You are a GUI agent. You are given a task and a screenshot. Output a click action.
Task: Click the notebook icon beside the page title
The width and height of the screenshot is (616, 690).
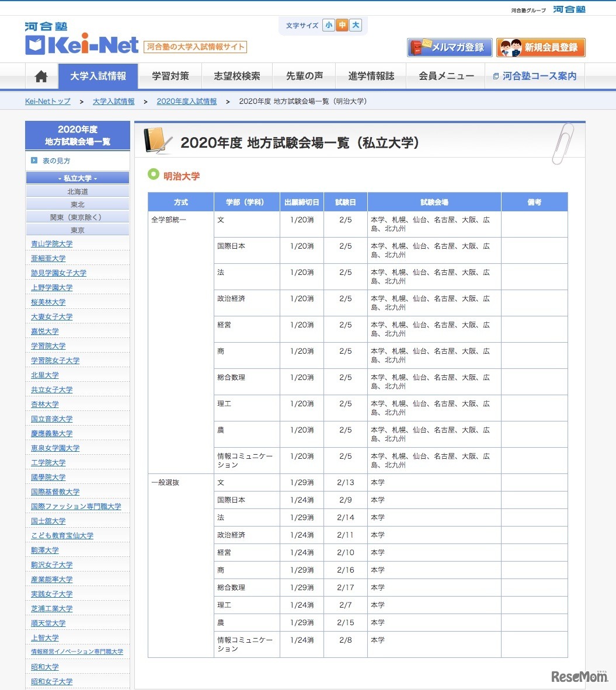tap(156, 140)
